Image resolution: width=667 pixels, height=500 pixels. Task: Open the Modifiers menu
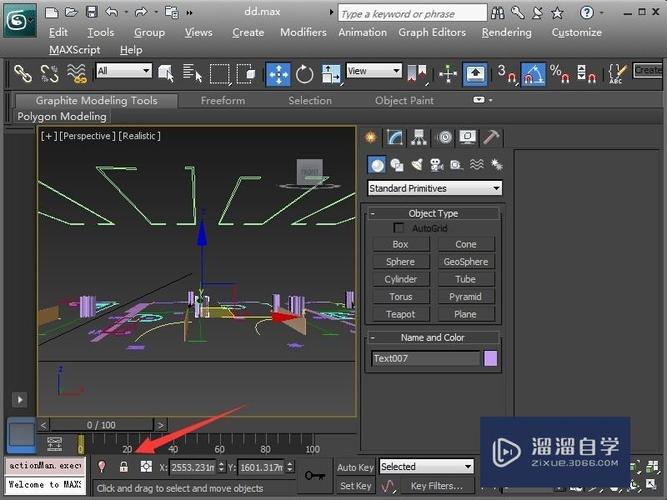pos(303,32)
